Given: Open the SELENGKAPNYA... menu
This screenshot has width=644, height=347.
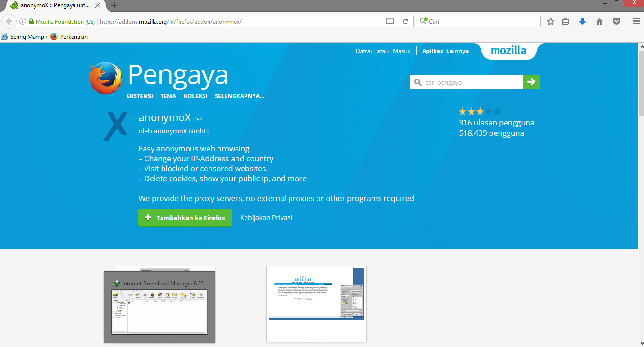Looking at the screenshot, I should (240, 96).
